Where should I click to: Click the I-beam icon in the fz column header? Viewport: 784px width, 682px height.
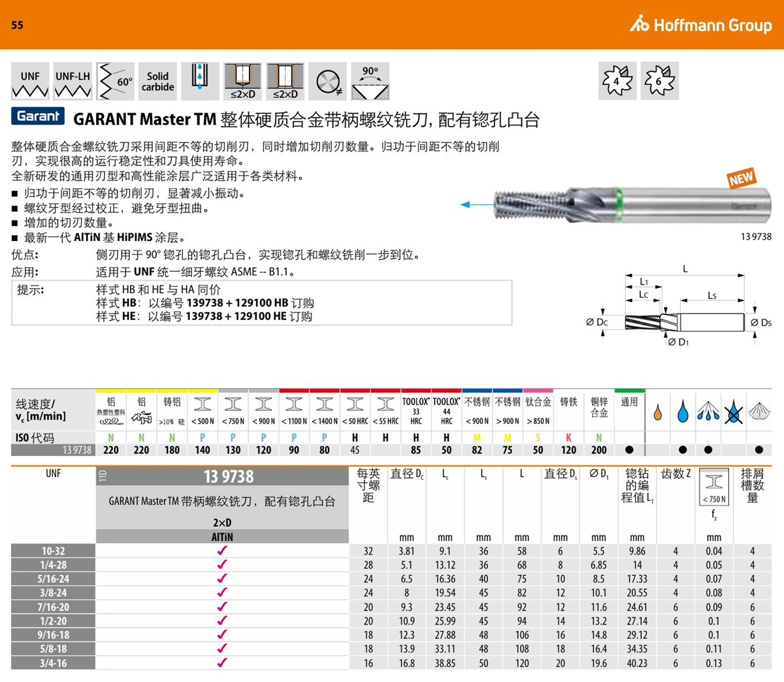coord(714,482)
